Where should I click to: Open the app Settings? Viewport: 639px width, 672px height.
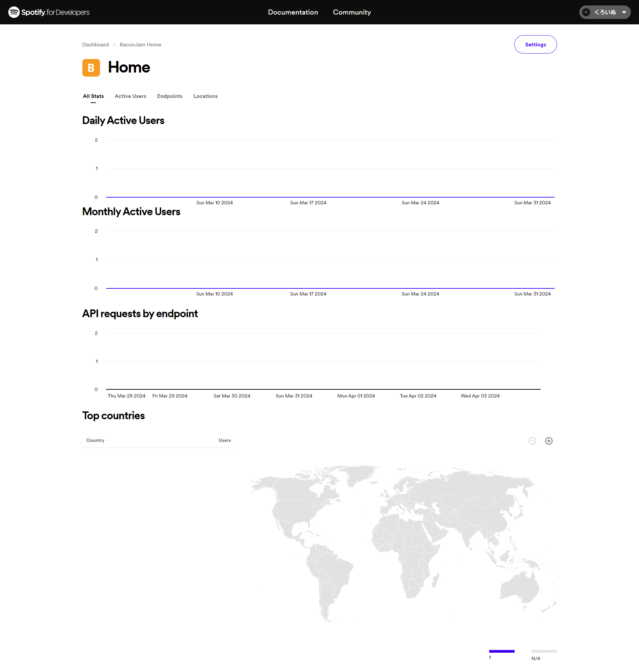[x=535, y=45]
